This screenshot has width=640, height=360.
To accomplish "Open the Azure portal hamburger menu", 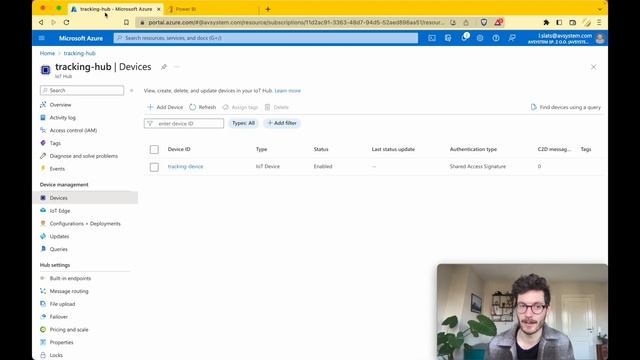I will (x=42, y=38).
